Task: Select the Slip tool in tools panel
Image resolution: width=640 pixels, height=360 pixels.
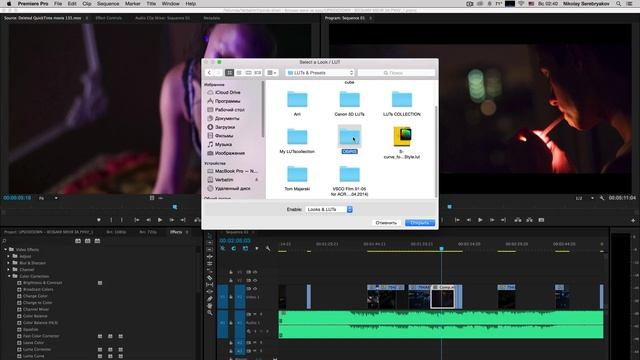Action: (210, 284)
